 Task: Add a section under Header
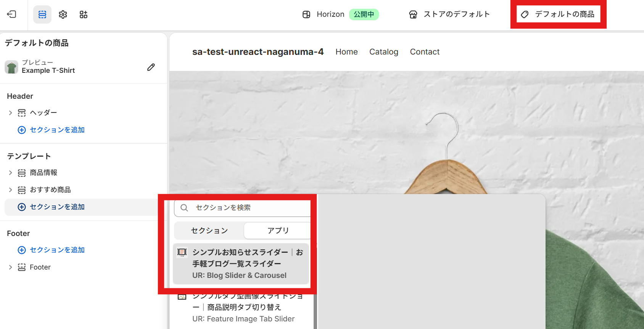pyautogui.click(x=51, y=130)
